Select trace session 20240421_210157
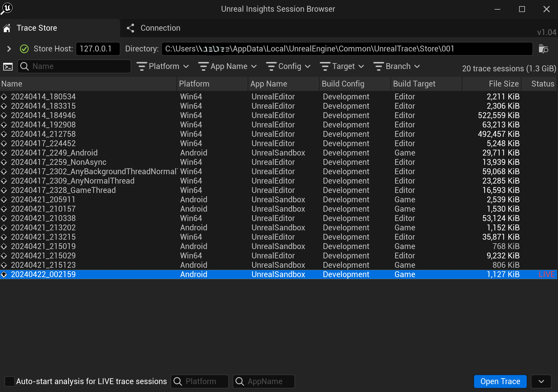Viewport: 558px width, 392px height. coord(278,209)
